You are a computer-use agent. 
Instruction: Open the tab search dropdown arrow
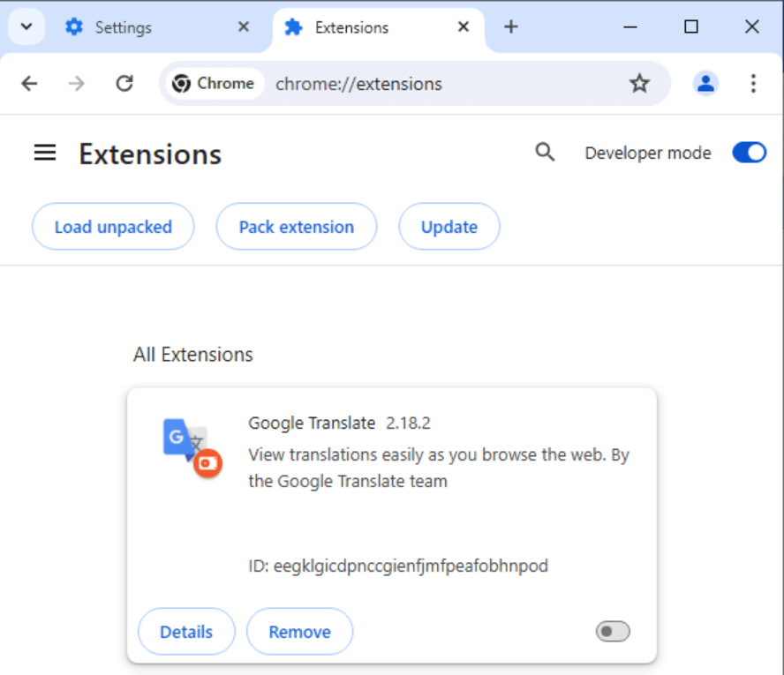[x=26, y=27]
